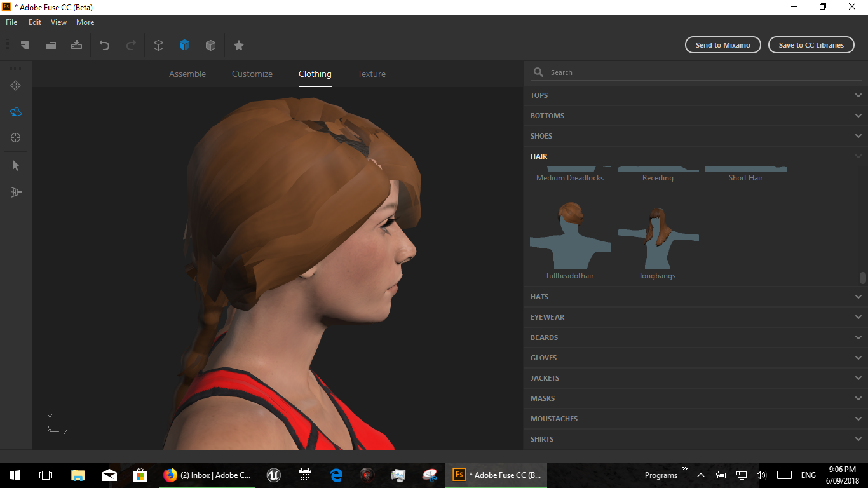Select the orbit camera tool in sidebar
The width and height of the screenshot is (868, 488).
[x=16, y=112]
